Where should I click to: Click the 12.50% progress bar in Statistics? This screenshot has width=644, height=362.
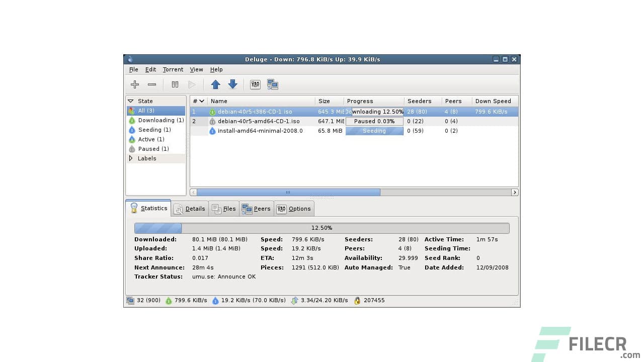tap(321, 228)
